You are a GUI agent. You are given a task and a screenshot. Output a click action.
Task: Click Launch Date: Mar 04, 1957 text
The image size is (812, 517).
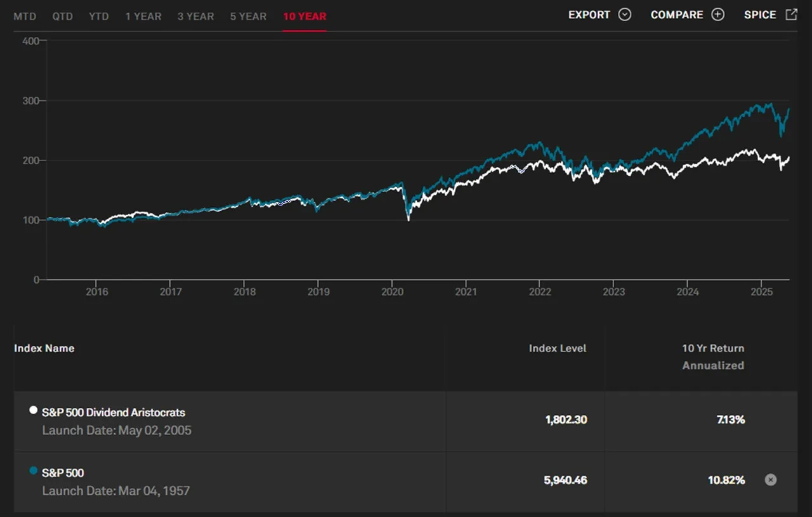pyautogui.click(x=116, y=490)
